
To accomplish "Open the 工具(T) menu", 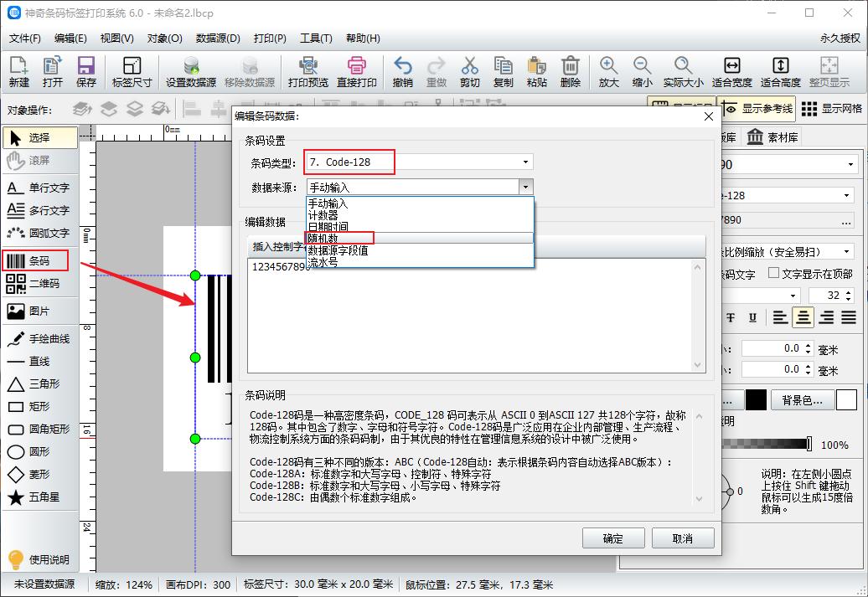I will tap(314, 39).
